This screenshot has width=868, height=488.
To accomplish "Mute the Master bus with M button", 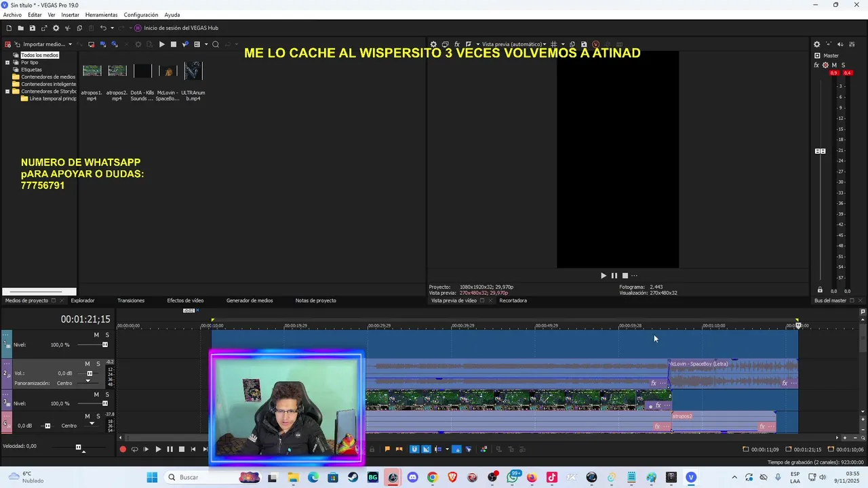I will coord(834,65).
